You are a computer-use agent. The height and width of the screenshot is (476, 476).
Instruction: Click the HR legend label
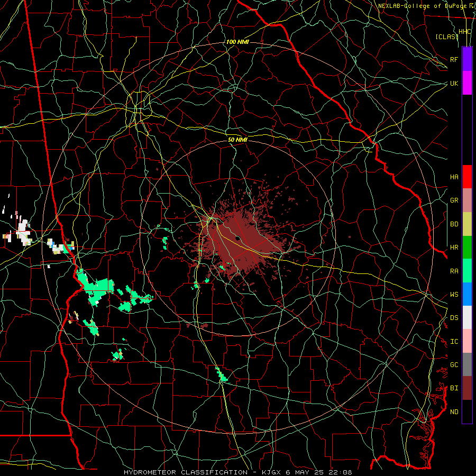tap(454, 248)
